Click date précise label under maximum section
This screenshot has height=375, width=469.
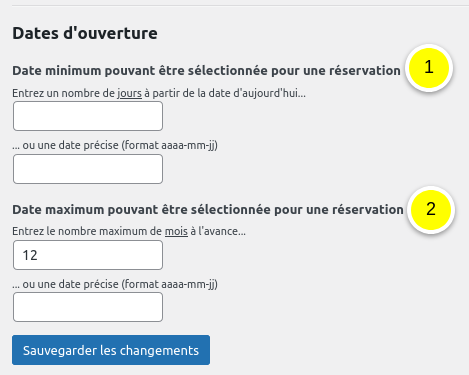[115, 284]
